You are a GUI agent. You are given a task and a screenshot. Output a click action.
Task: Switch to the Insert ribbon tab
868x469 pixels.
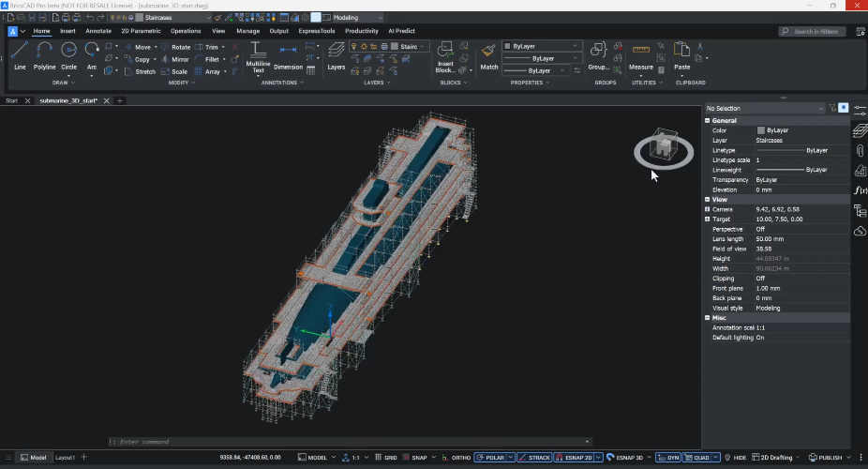[x=67, y=31]
